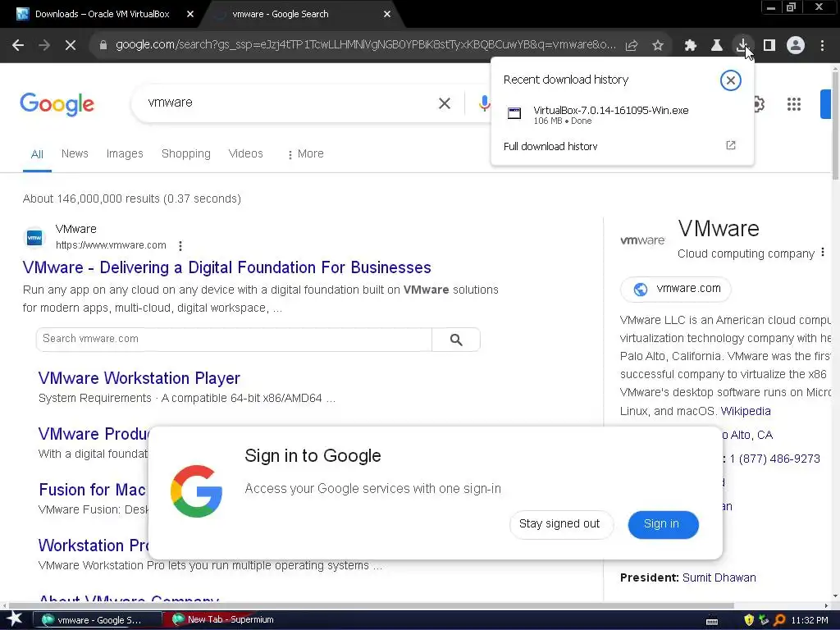Bookmark this page with the star icon
Viewport: 840px width, 630px height.
click(658, 46)
